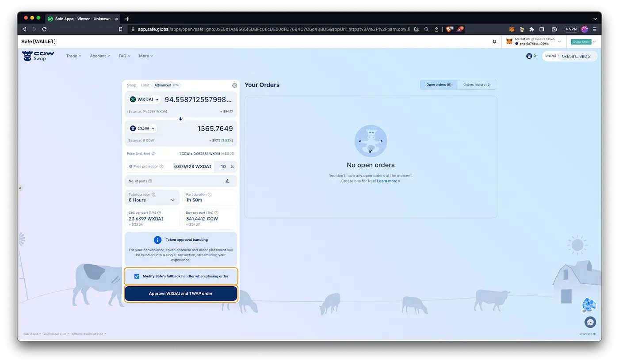Image resolution: width=619 pixels, height=364 pixels.
Task: Open the chat support bubble
Action: [590, 322]
